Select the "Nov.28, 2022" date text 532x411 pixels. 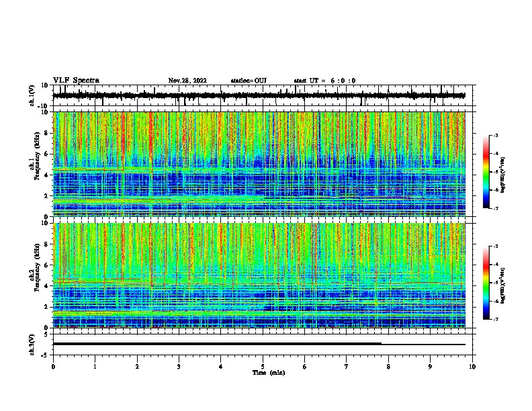point(187,81)
